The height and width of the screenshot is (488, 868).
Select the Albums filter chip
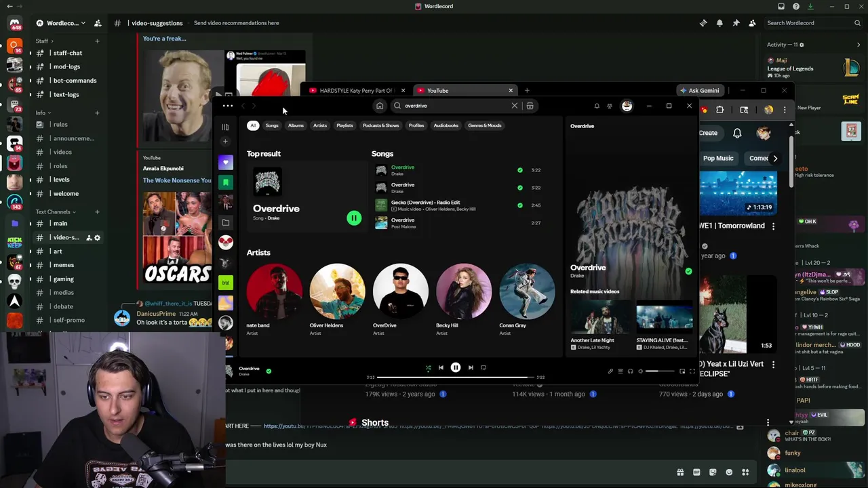click(x=296, y=125)
